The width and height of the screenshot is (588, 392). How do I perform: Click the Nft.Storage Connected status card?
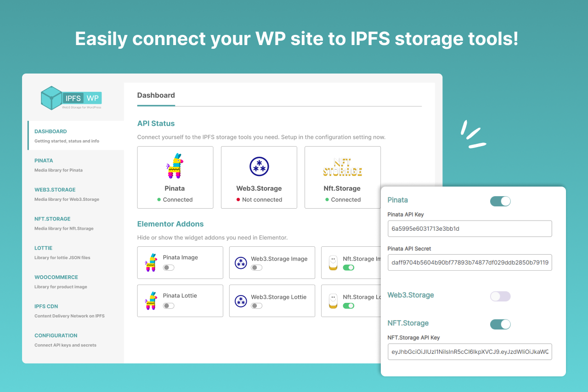click(x=343, y=177)
